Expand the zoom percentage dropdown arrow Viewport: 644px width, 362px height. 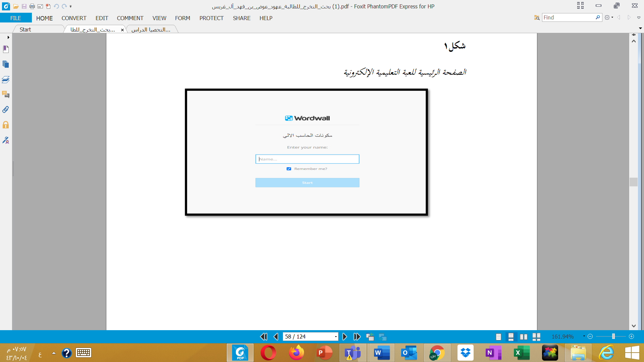(x=584, y=336)
